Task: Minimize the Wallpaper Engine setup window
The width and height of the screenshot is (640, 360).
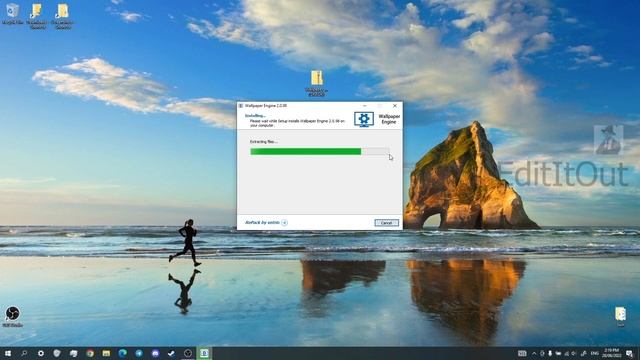Action: point(364,106)
